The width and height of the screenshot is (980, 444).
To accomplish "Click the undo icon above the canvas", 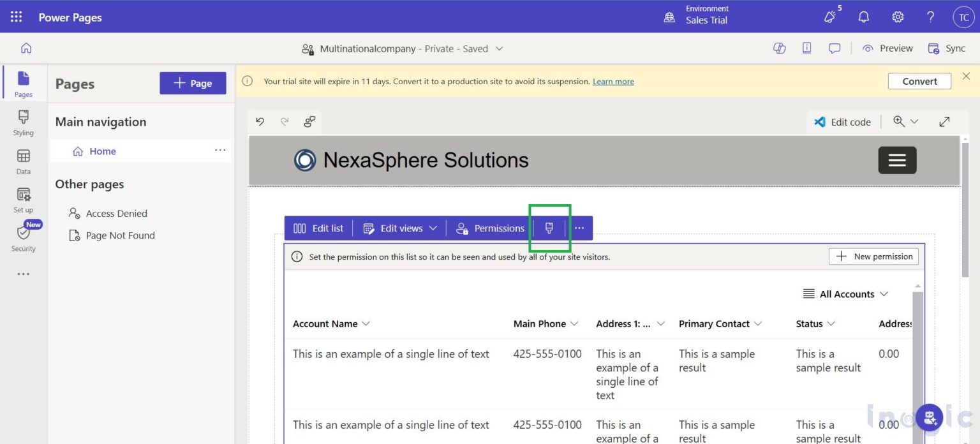I will (x=260, y=121).
